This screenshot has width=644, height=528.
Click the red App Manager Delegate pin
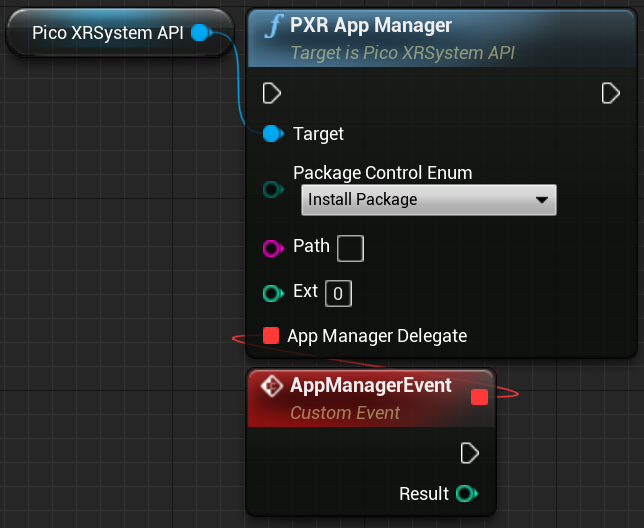[271, 335]
